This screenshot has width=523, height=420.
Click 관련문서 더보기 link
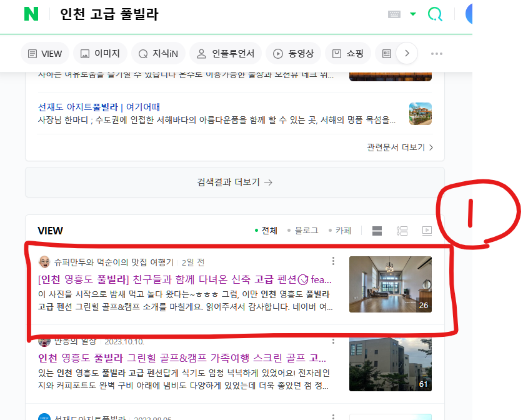click(399, 147)
